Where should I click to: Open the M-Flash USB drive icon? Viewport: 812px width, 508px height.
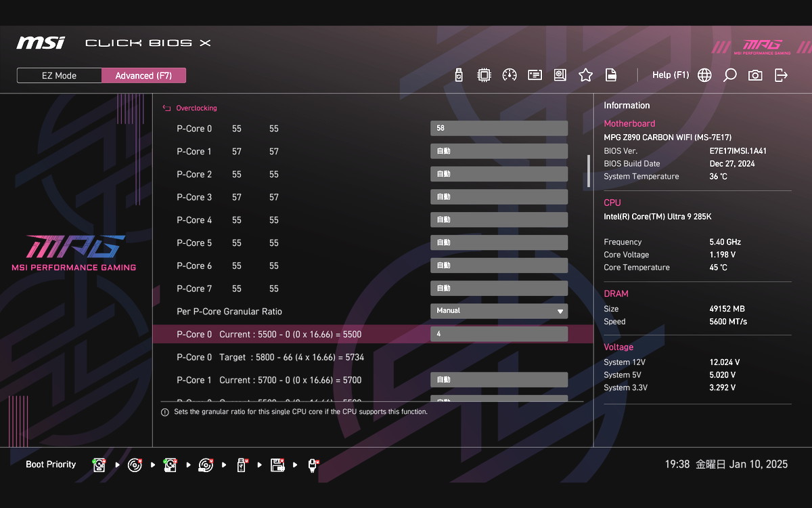(459, 75)
